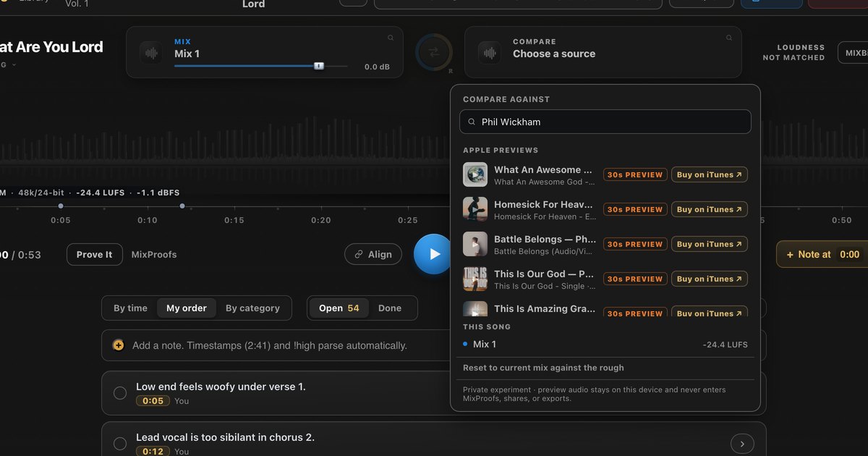Play the Homesick For Heaven artwork preview
The image size is (868, 456).
[475, 209]
